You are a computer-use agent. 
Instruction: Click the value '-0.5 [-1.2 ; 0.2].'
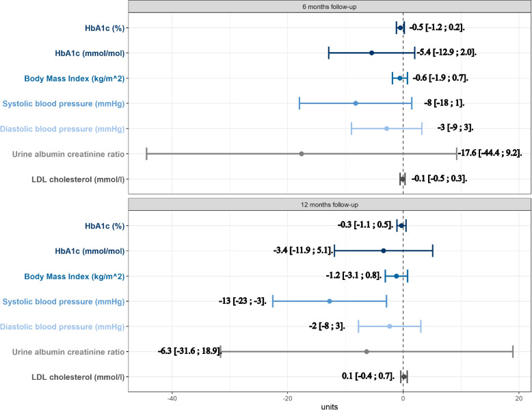(x=437, y=27)
